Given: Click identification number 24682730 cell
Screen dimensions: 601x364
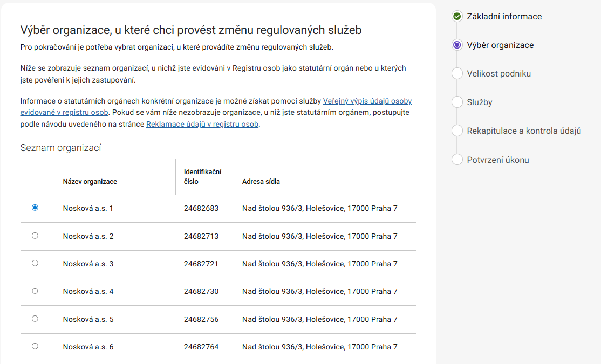Looking at the screenshot, I should [201, 291].
